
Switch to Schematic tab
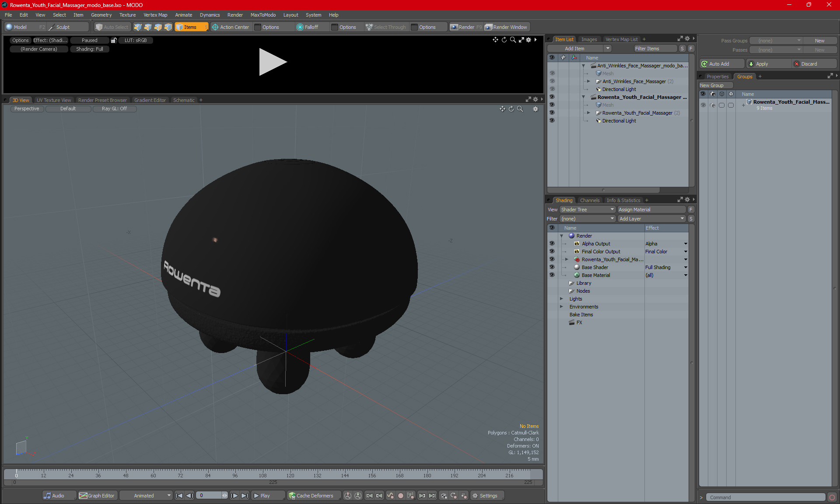(x=184, y=100)
